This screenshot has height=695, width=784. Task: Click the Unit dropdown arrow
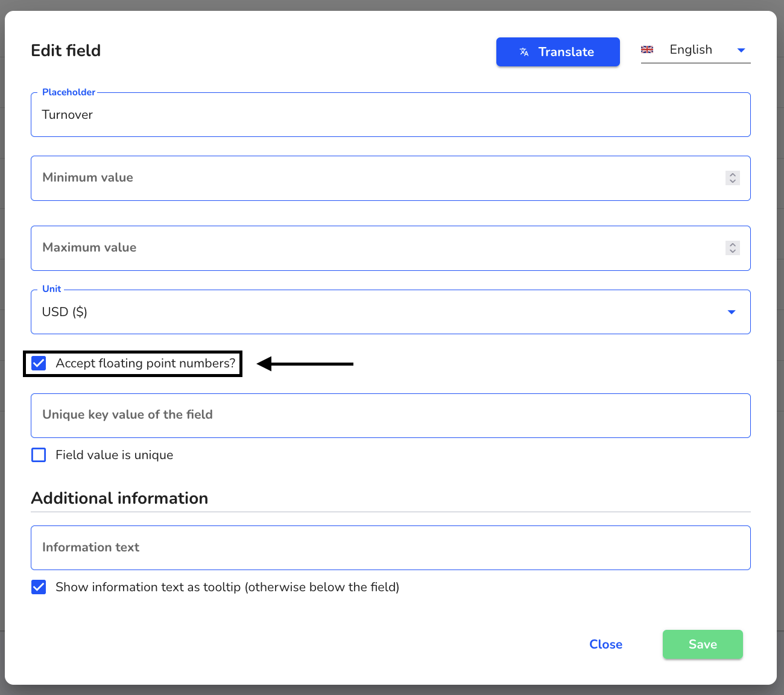coord(732,312)
